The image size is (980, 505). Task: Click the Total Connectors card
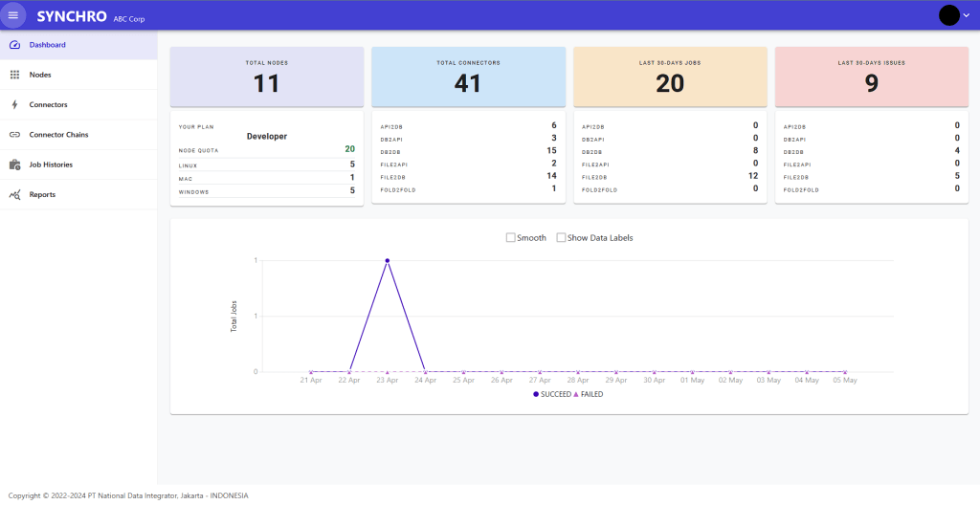pyautogui.click(x=468, y=77)
